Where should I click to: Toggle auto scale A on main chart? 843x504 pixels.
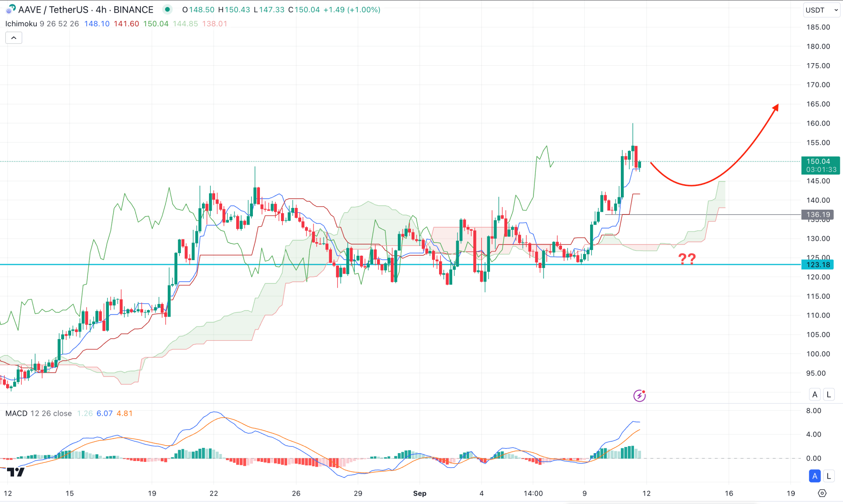click(815, 394)
